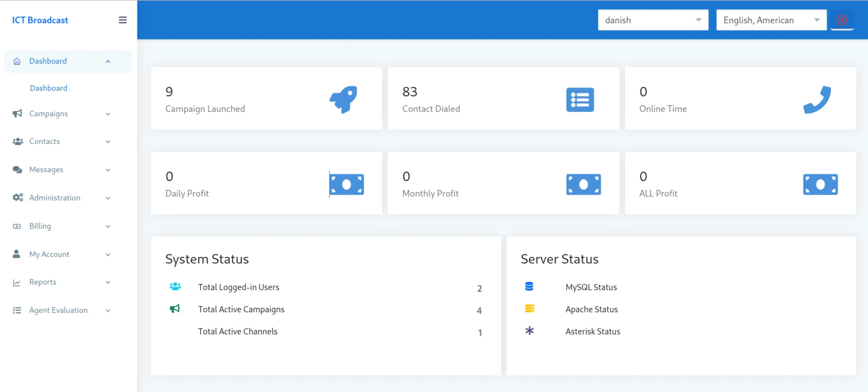Click the rocket icon on Campaign Launched card

(344, 99)
